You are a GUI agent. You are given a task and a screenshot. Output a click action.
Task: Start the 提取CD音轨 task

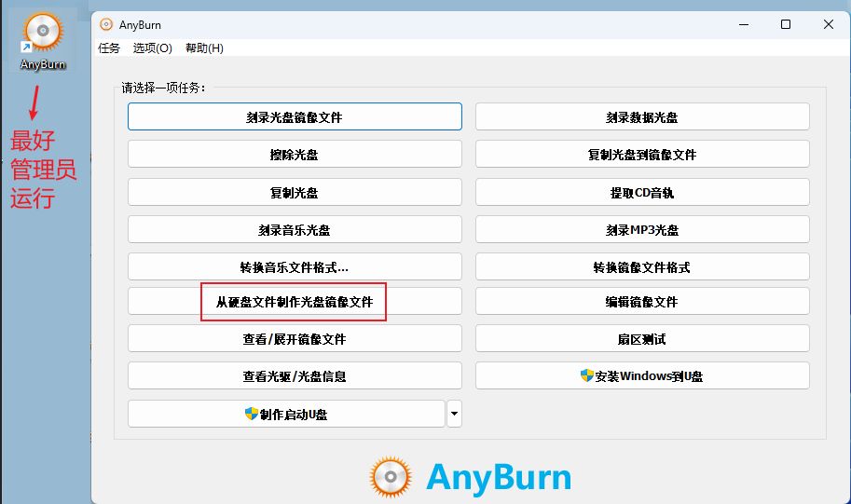[x=642, y=193]
